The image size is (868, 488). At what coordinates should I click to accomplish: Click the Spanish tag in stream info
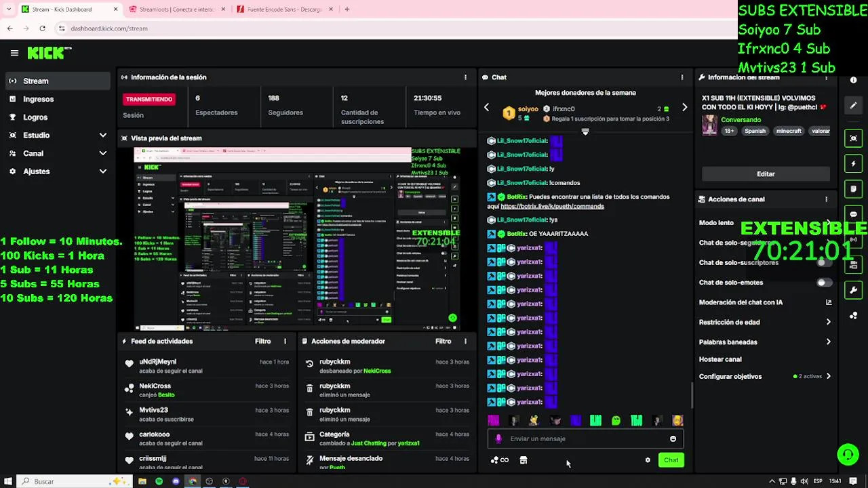click(x=755, y=131)
